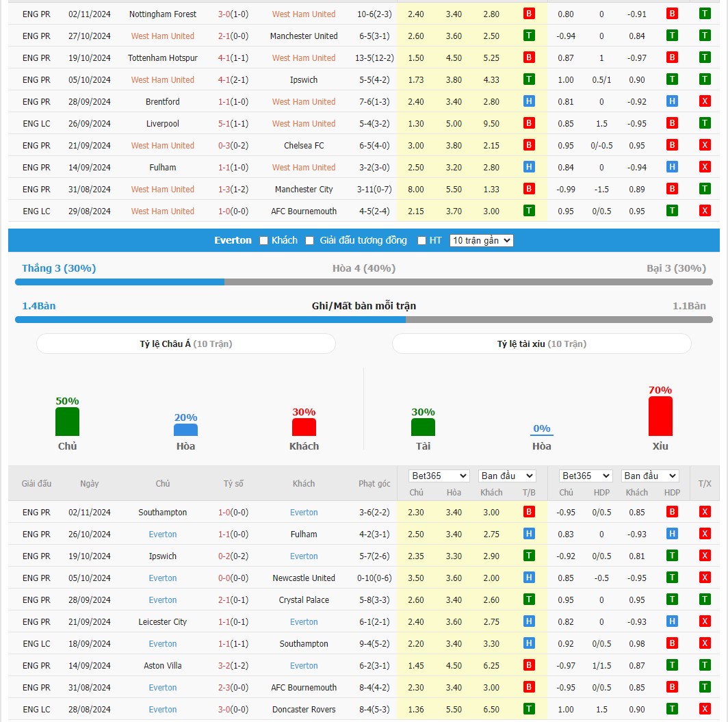Click the blue H odds badge in Newcastle United row

pyautogui.click(x=529, y=578)
